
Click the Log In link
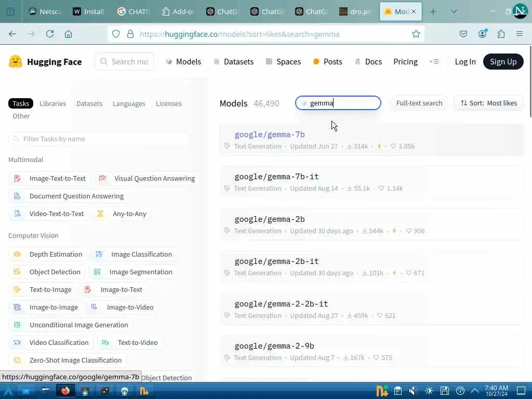465,62
